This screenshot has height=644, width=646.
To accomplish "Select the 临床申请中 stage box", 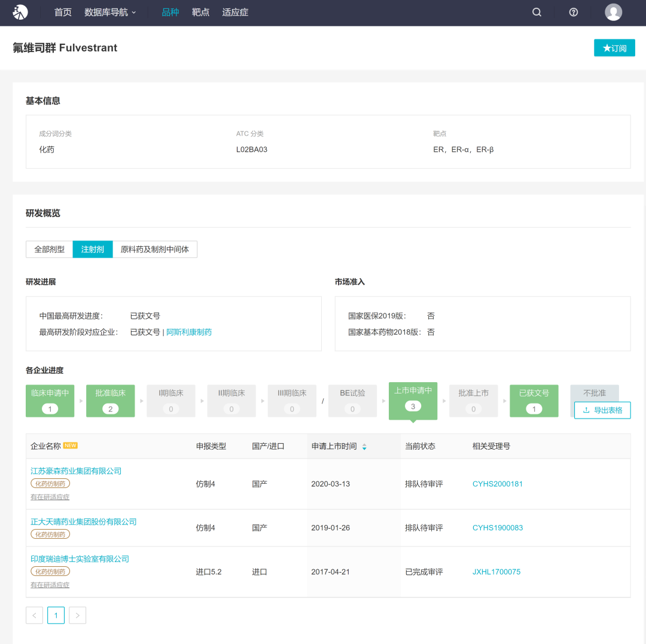I will [x=50, y=401].
